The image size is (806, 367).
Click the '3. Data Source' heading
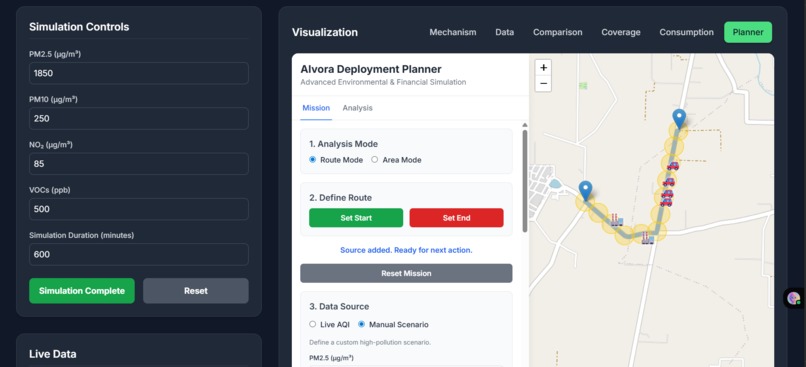(339, 306)
